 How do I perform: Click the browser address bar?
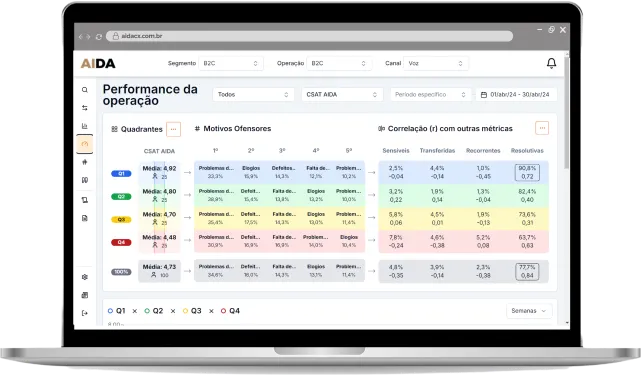click(x=309, y=36)
